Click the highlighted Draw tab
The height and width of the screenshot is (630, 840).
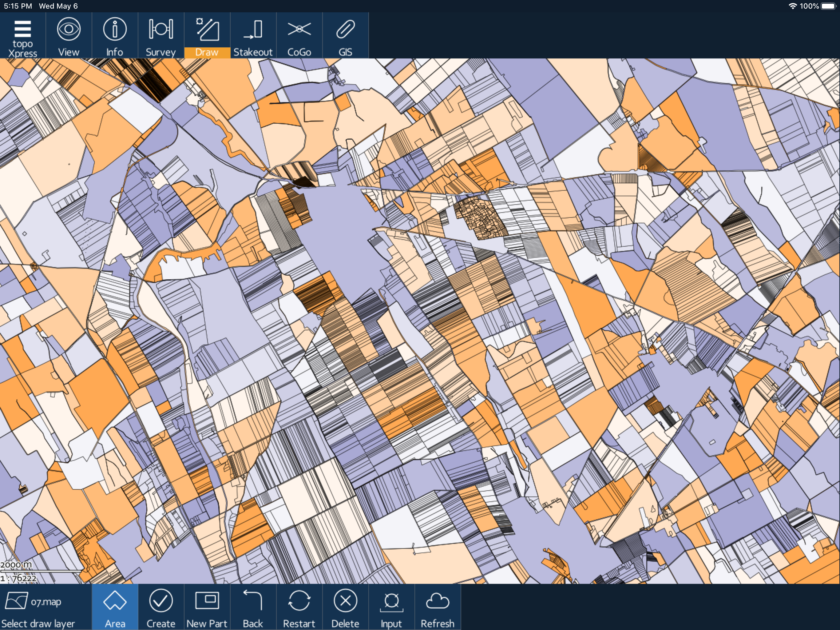(207, 36)
